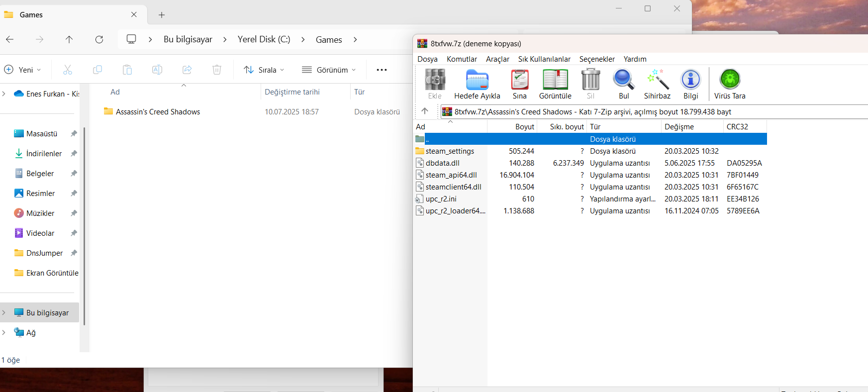Viewport: 868px width, 392px height.
Task: Select the parent folder '..' row
Action: pyautogui.click(x=590, y=139)
